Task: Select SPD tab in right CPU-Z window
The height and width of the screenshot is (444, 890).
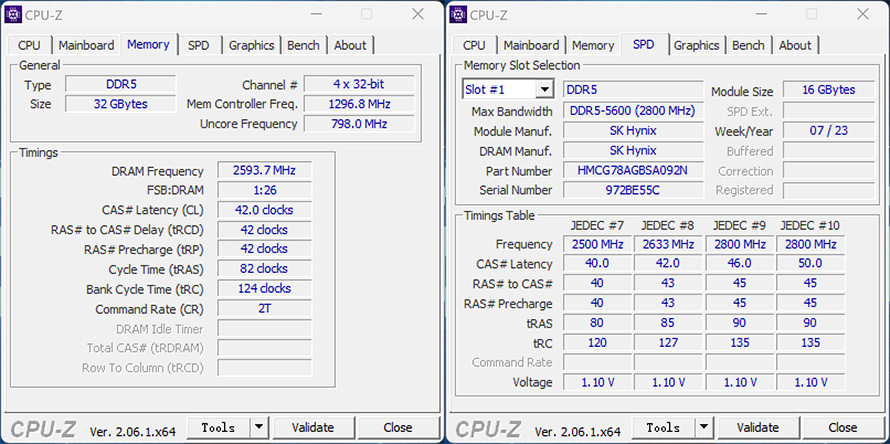Action: [643, 44]
